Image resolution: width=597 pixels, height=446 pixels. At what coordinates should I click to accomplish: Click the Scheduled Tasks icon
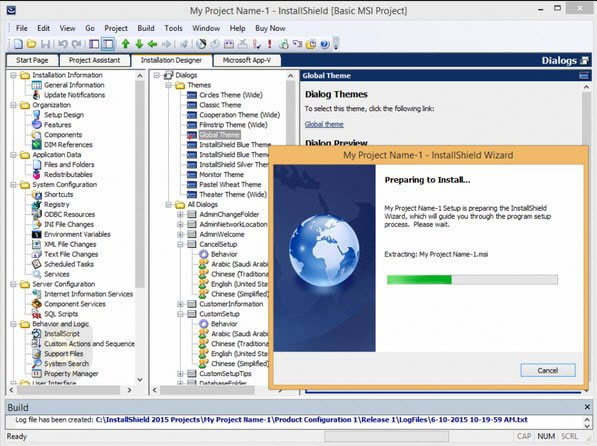point(37,264)
